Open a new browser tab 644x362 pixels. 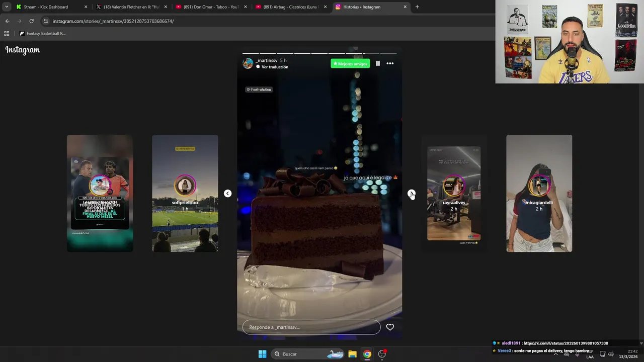(x=417, y=7)
